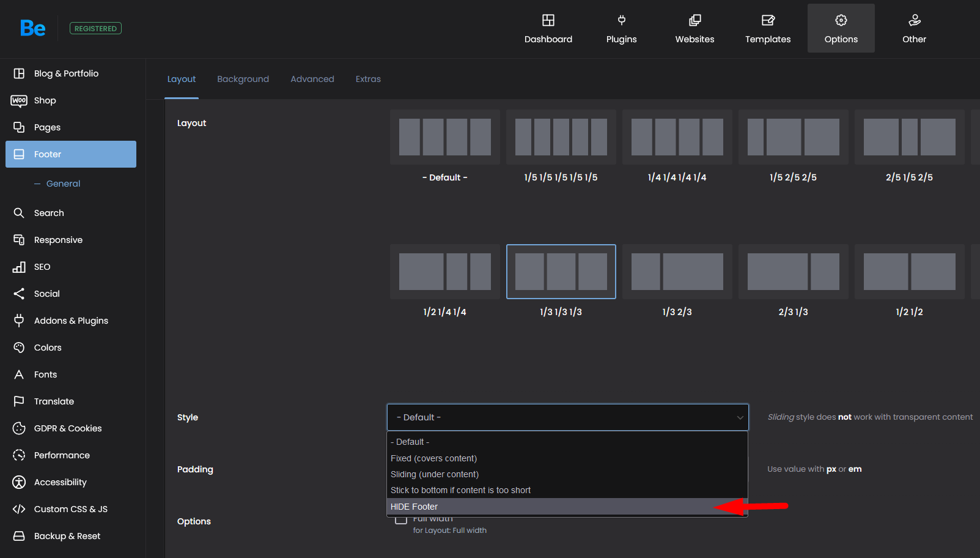This screenshot has width=980, height=558.
Task: Click the Backup & Reset drive icon
Action: click(19, 536)
